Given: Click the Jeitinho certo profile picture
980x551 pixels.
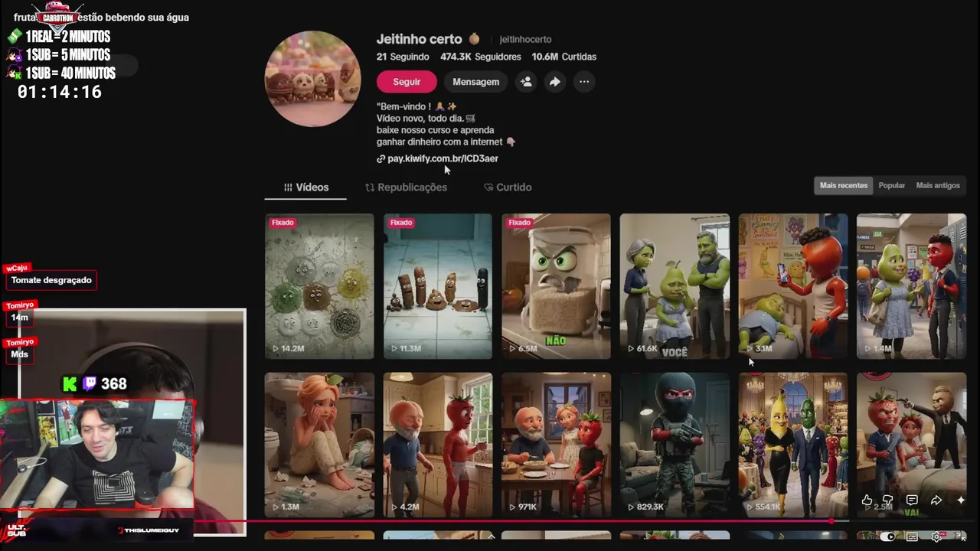Looking at the screenshot, I should [x=312, y=79].
